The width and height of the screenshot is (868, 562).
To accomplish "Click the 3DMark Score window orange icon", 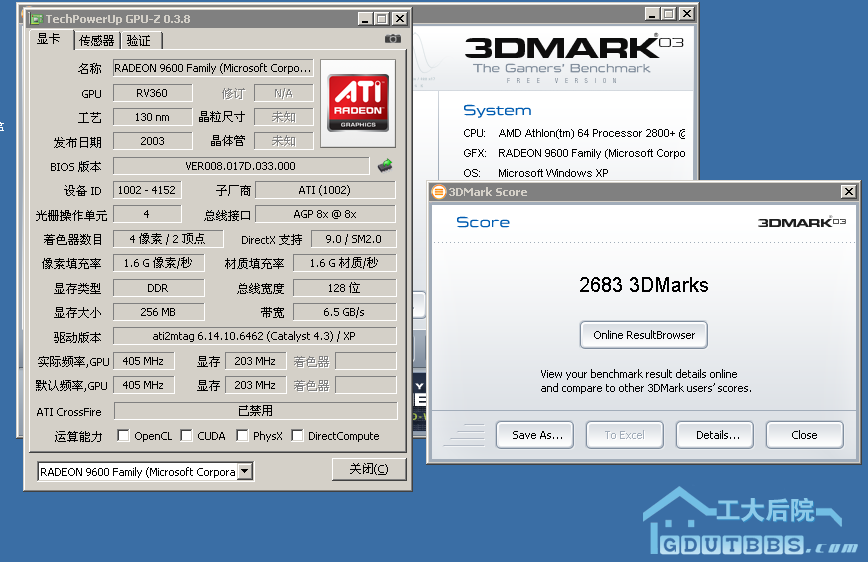I will (x=438, y=192).
